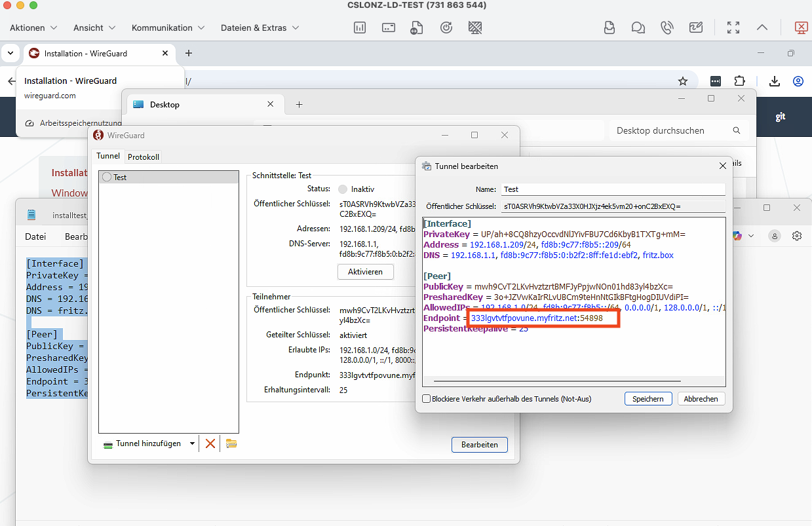Screen dimensions: 812x526
Task: Open the Datei menu in Notepad
Action: (x=35, y=236)
